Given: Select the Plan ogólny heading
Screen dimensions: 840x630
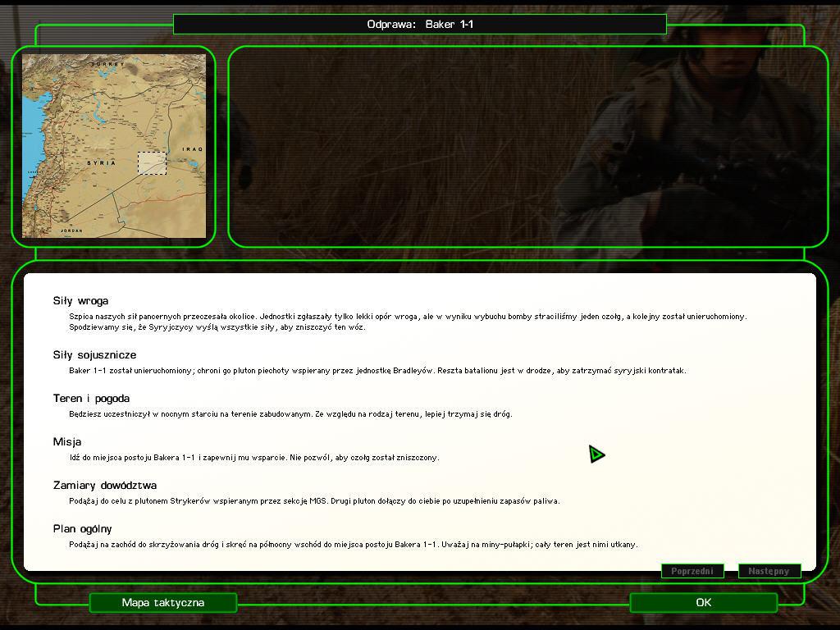Looking at the screenshot, I should pyautogui.click(x=82, y=529).
